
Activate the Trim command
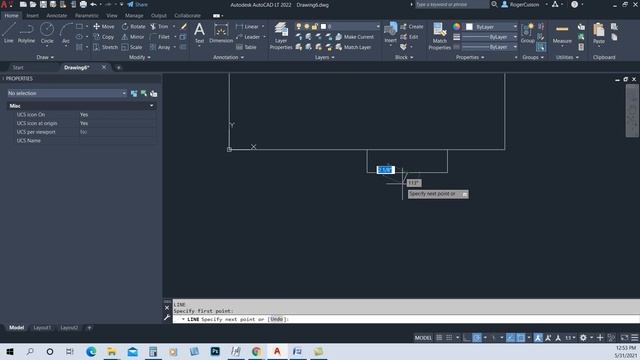pyautogui.click(x=159, y=27)
